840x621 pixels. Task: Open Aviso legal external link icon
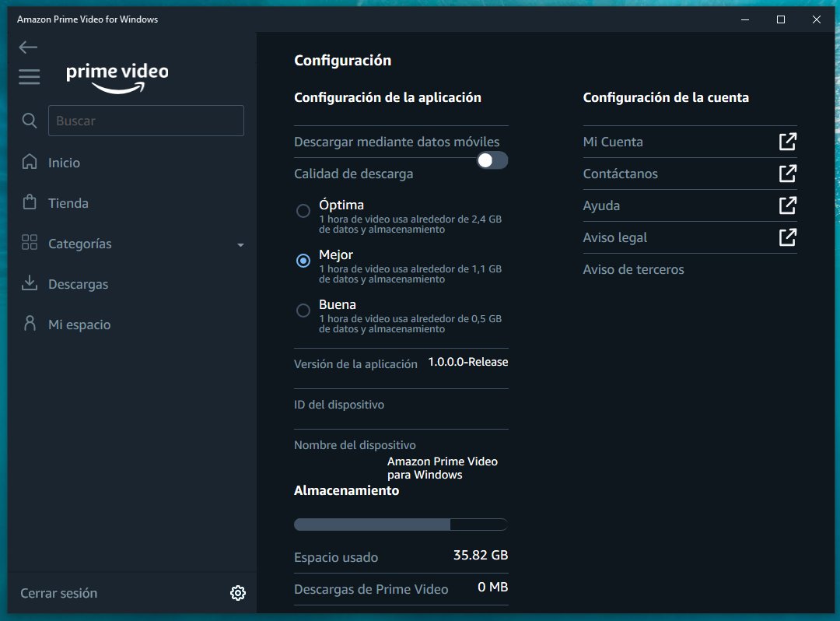tap(787, 237)
